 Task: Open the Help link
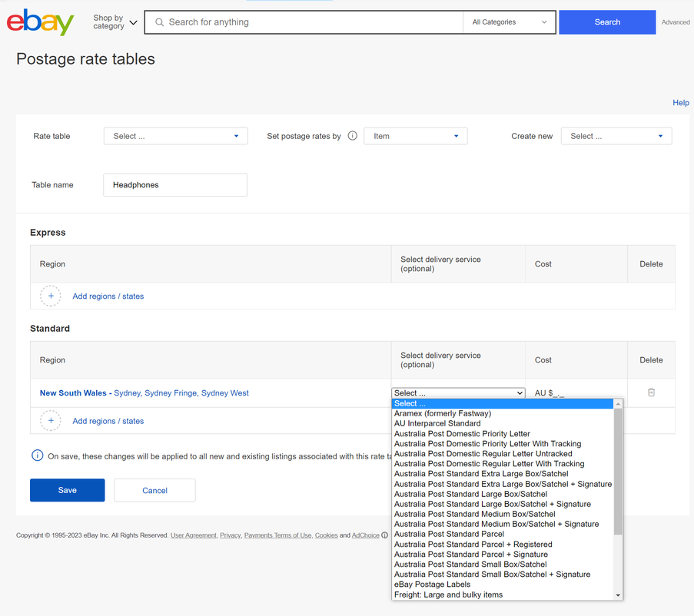681,103
